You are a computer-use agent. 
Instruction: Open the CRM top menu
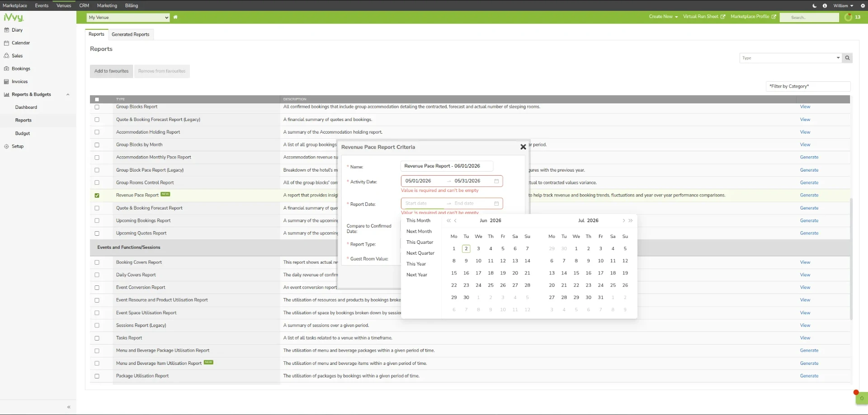click(84, 5)
